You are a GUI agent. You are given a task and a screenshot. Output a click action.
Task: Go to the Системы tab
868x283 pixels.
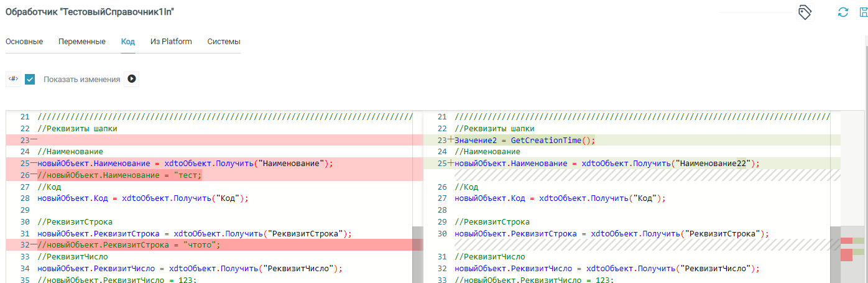coord(224,42)
